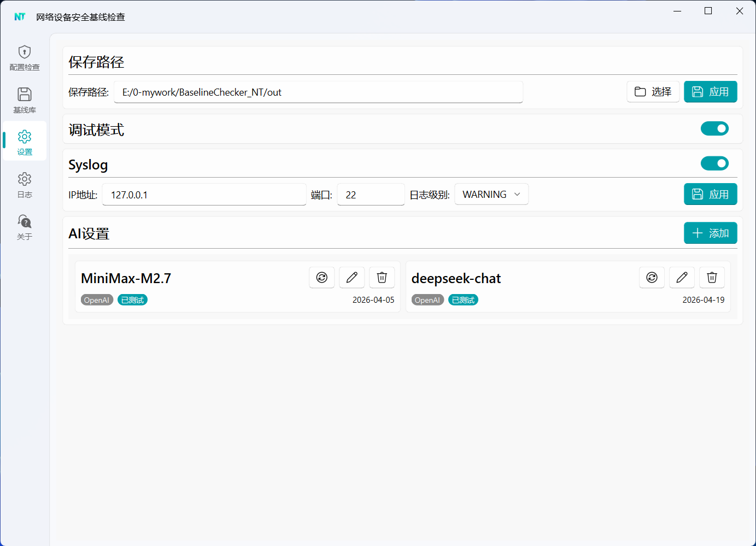This screenshot has width=756, height=546.
Task: Refresh the MiniMax-M2.7 model test
Action: [x=322, y=278]
